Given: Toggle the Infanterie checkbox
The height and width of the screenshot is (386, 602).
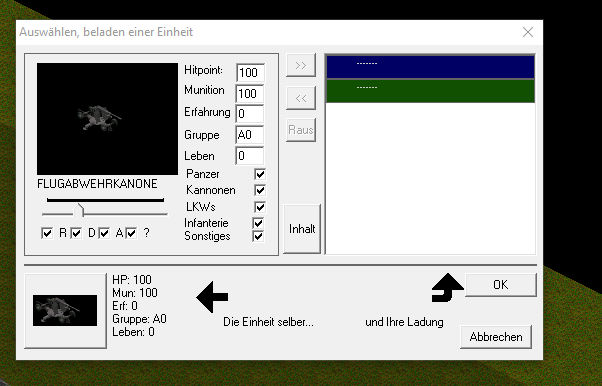Looking at the screenshot, I should 258,223.
